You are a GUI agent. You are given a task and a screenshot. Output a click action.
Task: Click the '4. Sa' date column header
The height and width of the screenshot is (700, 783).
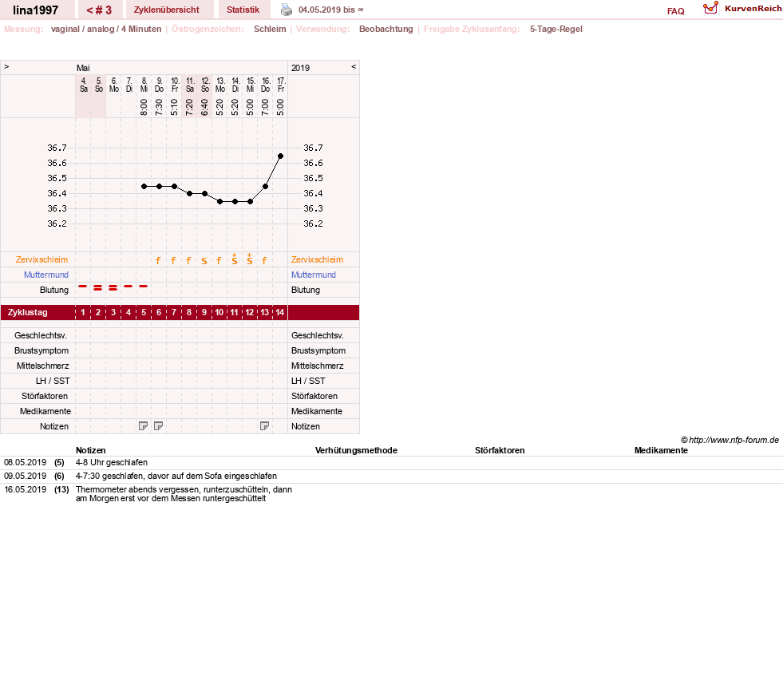[83, 85]
